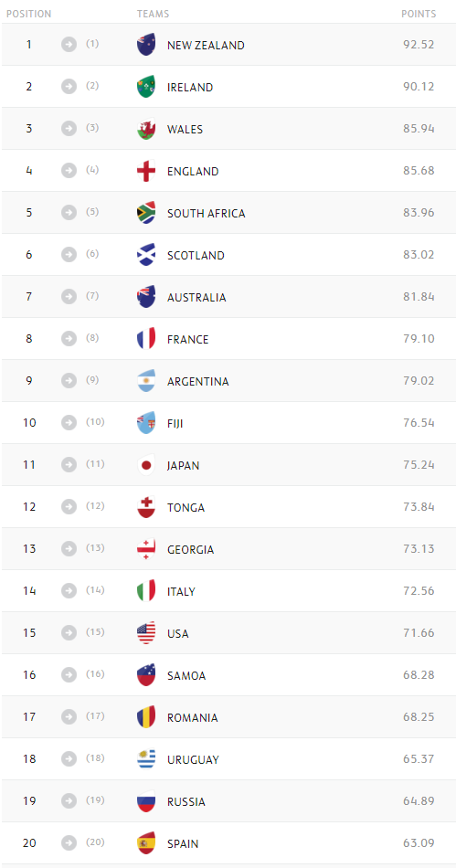Open the TONGA team entry
Viewport: 456px width, 868px height.
186,508
